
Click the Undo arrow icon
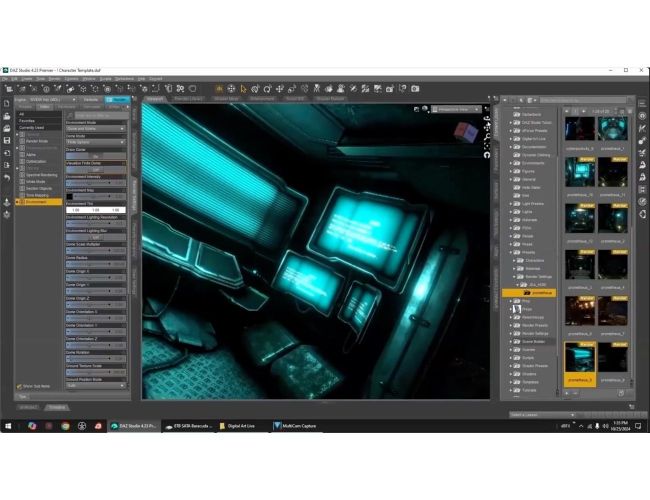7,177
